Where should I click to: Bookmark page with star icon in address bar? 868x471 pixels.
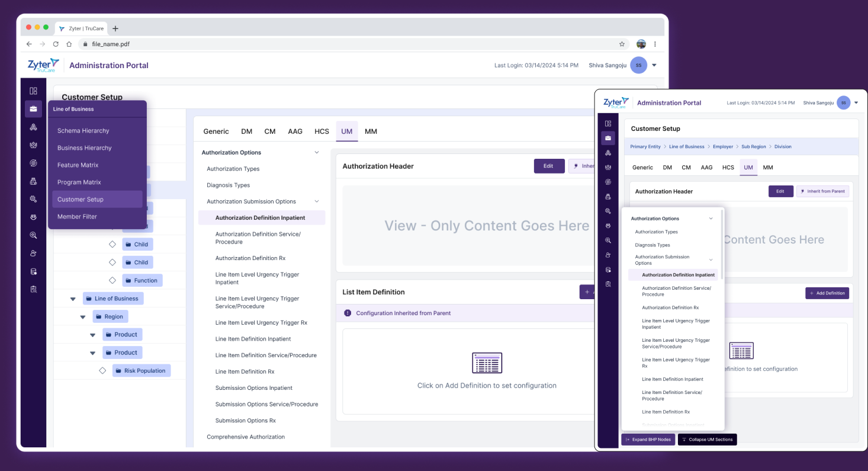(622, 44)
